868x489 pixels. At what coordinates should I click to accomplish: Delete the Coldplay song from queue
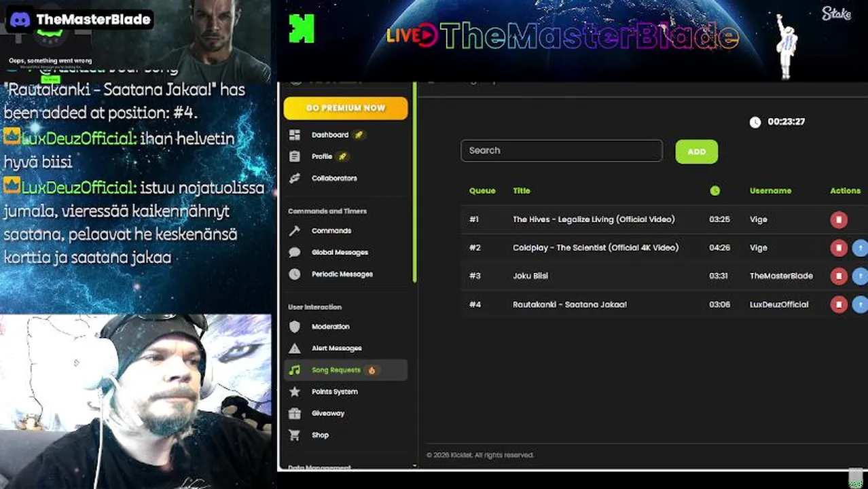click(839, 248)
